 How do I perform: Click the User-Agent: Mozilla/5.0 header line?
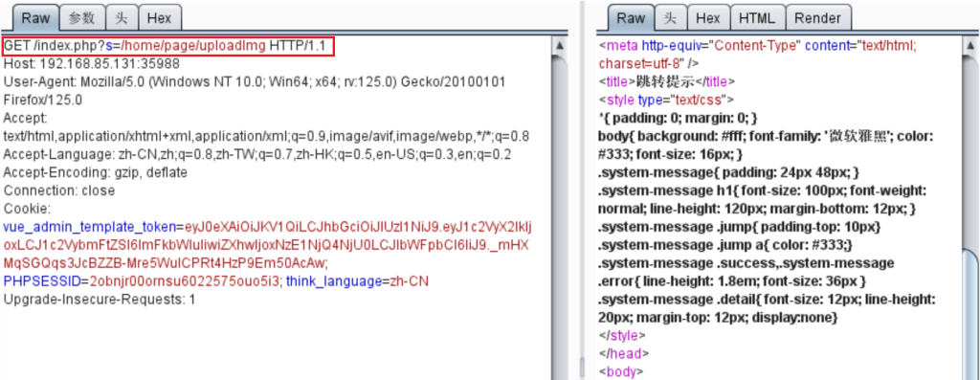point(255,82)
